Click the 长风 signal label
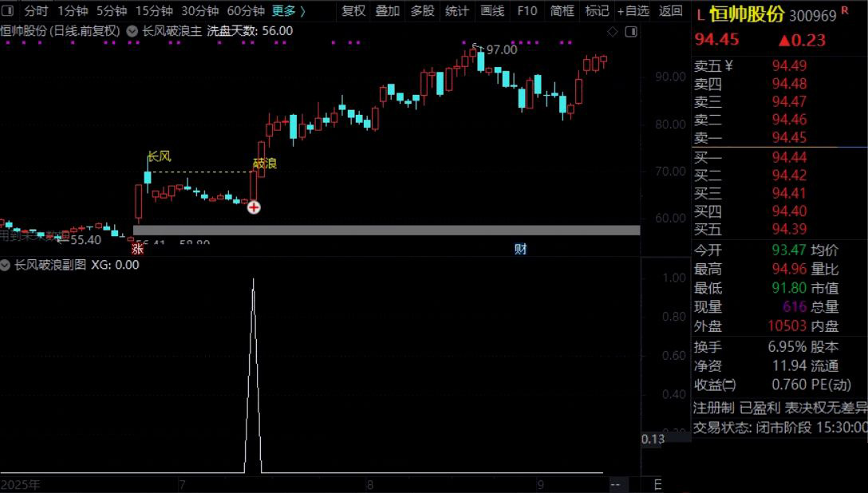 click(159, 156)
